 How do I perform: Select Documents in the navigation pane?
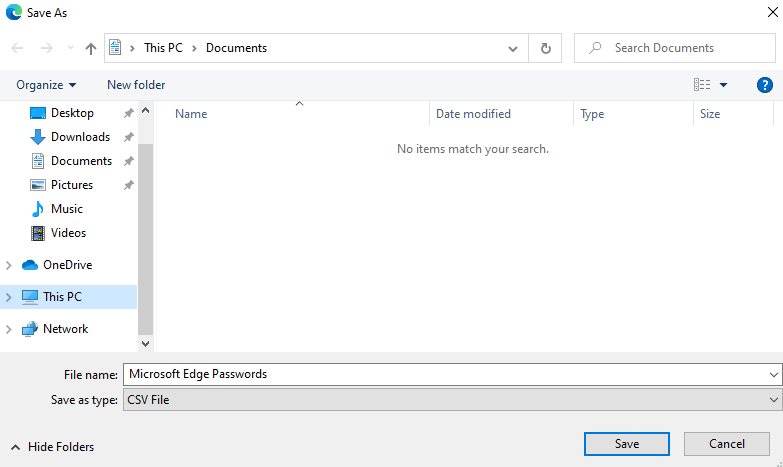coord(81,161)
